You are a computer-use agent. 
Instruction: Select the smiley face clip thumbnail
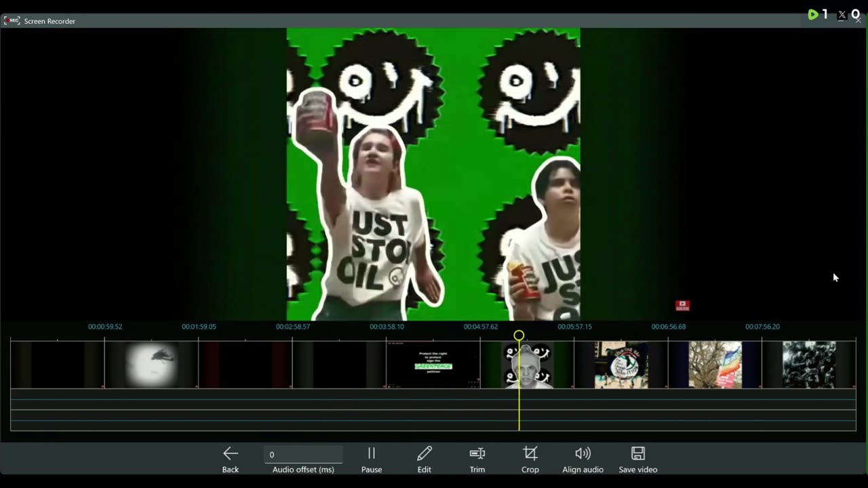click(527, 365)
